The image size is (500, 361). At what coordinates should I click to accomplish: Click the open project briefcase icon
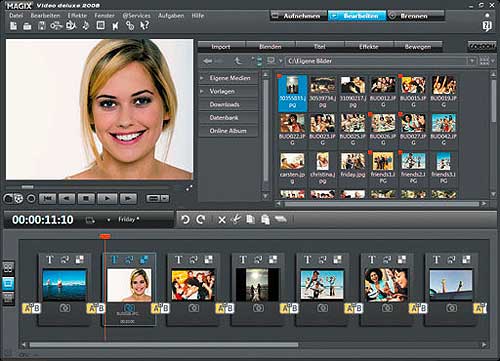(27, 26)
